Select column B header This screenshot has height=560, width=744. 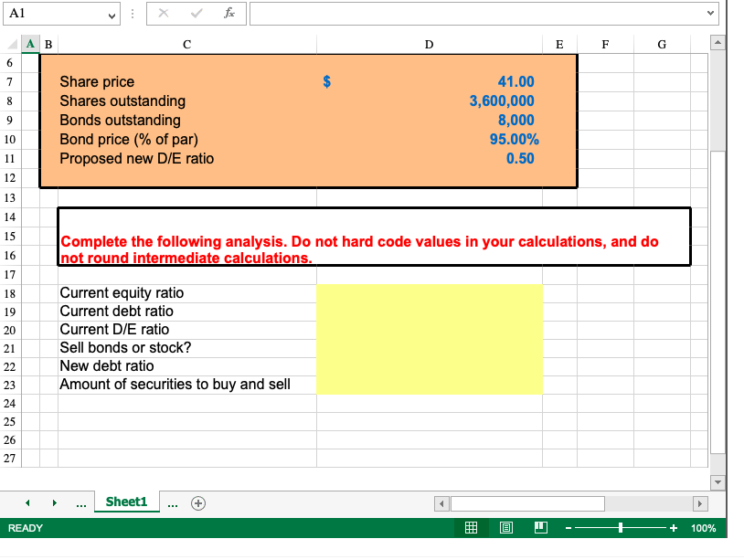coord(48,44)
